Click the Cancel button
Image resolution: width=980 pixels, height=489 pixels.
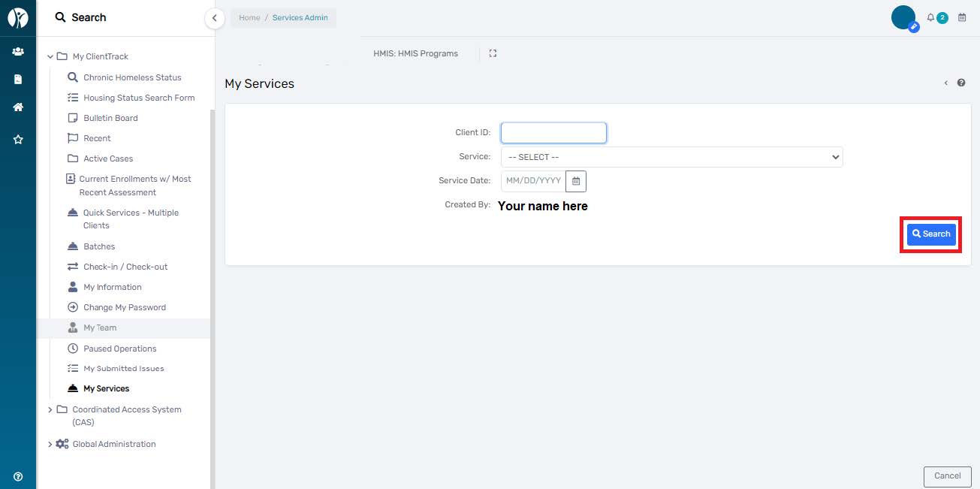947,475
